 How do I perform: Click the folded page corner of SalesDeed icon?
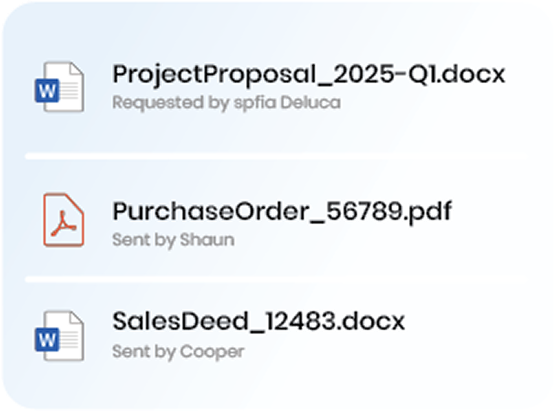pos(76,318)
